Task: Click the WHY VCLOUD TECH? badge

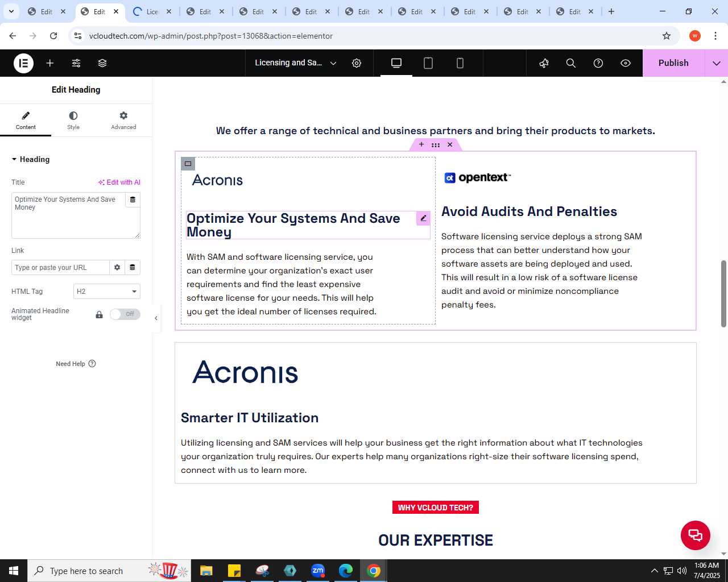Action: click(x=436, y=508)
